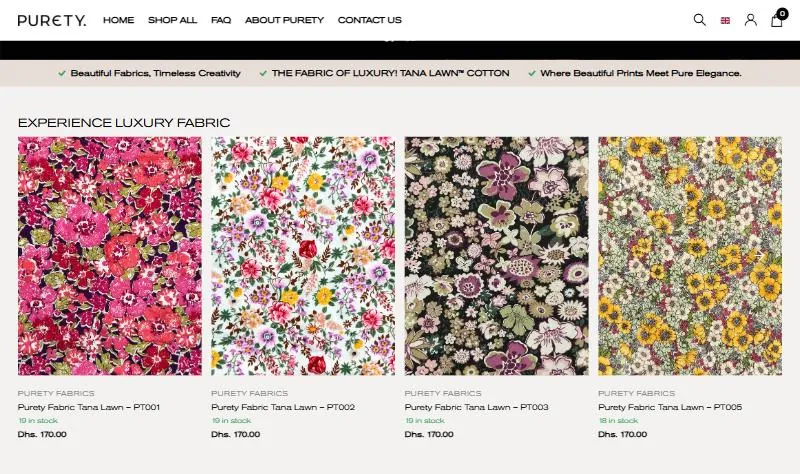
Task: Click 'THE FABRIC OF LUXURY! TANA LAWN COTTON' text
Action: (x=390, y=73)
